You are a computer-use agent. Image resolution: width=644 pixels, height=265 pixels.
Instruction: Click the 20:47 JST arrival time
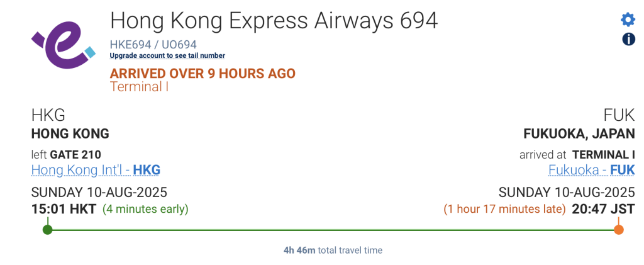[603, 209]
